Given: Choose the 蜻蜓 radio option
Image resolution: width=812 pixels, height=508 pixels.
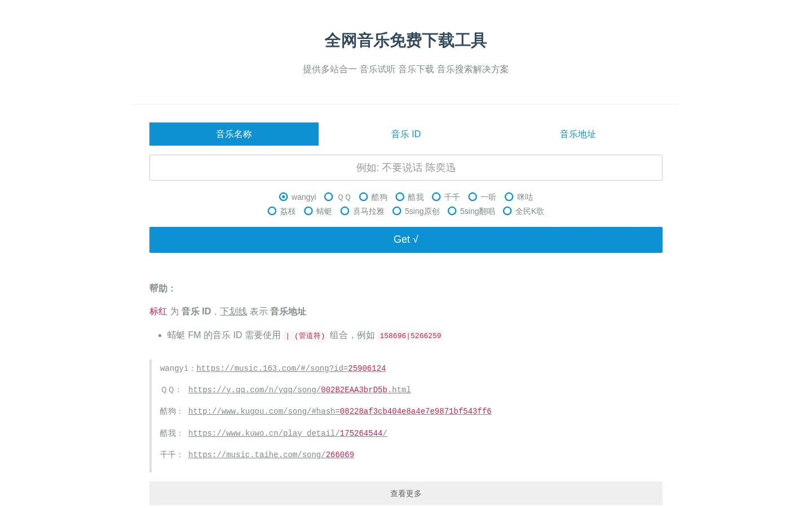Looking at the screenshot, I should 308,211.
